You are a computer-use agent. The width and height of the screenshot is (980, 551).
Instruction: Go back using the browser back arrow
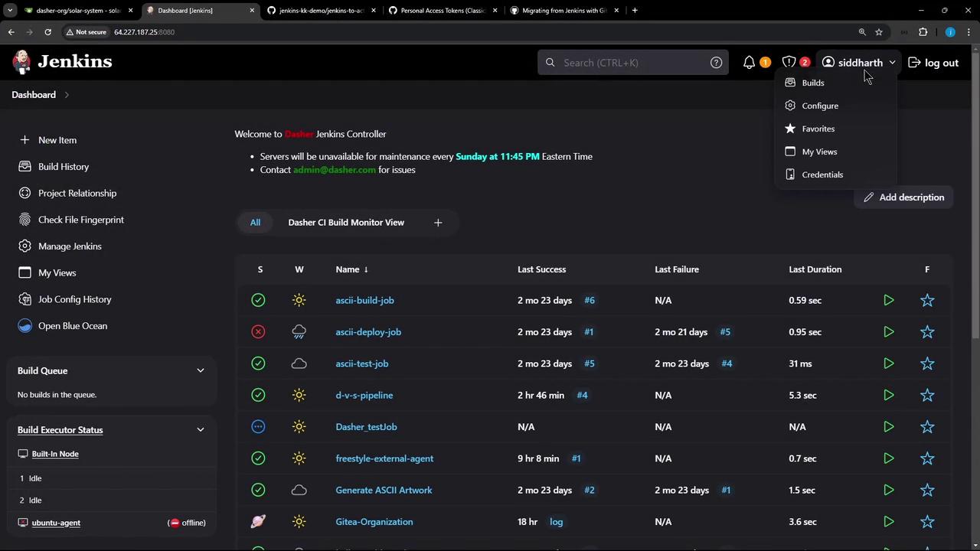(11, 32)
